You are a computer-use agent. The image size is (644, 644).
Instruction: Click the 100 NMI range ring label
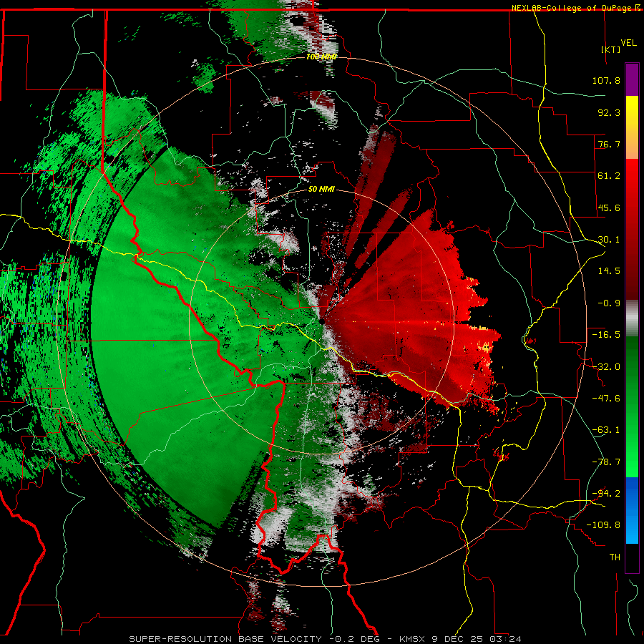tap(321, 57)
